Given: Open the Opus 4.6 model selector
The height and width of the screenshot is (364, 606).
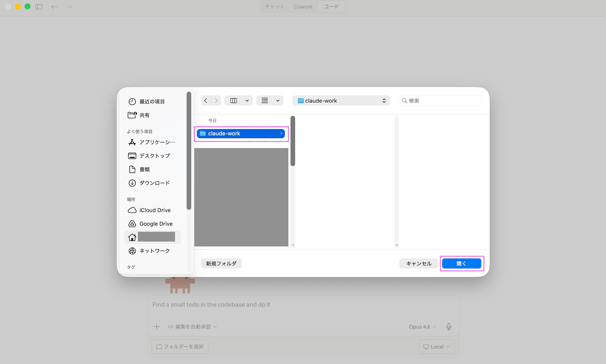Looking at the screenshot, I should pyautogui.click(x=422, y=327).
